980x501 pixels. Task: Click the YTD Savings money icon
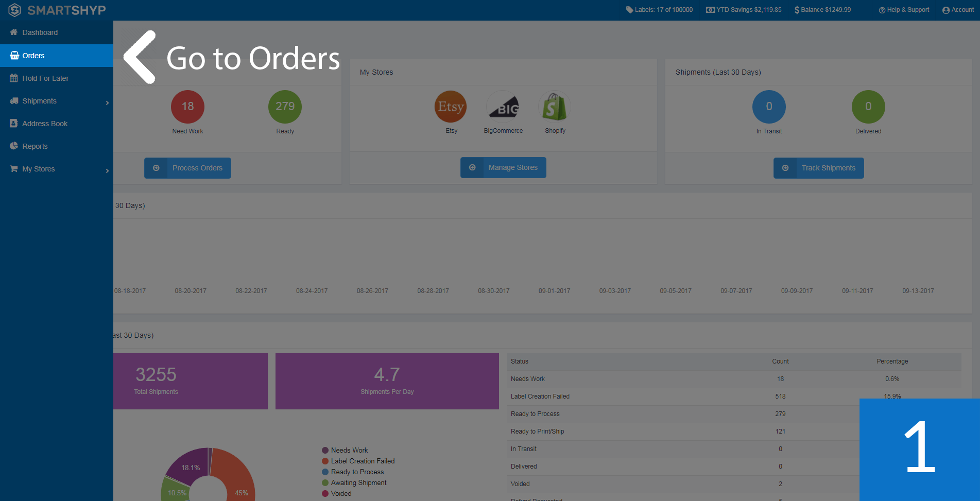coord(710,10)
